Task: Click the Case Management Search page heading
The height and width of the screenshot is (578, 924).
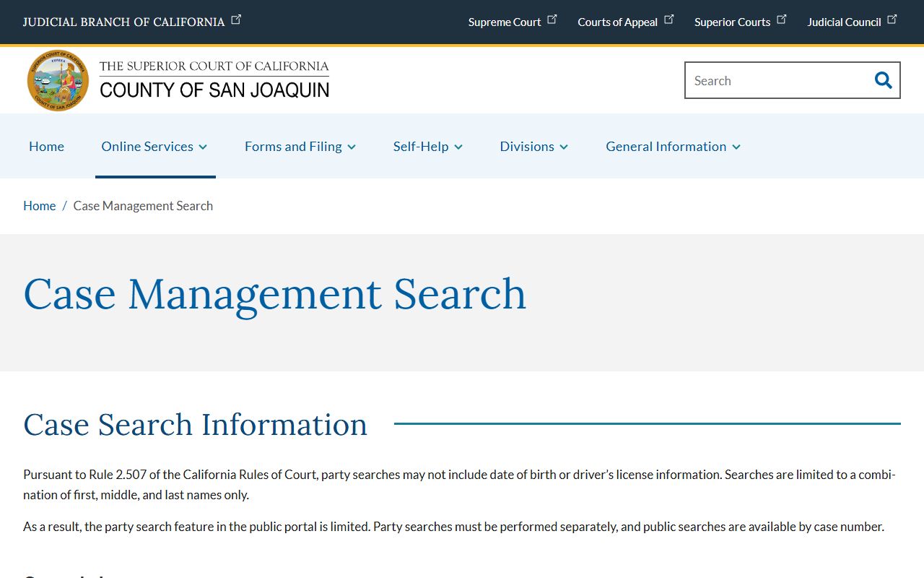Action: pyautogui.click(x=274, y=295)
